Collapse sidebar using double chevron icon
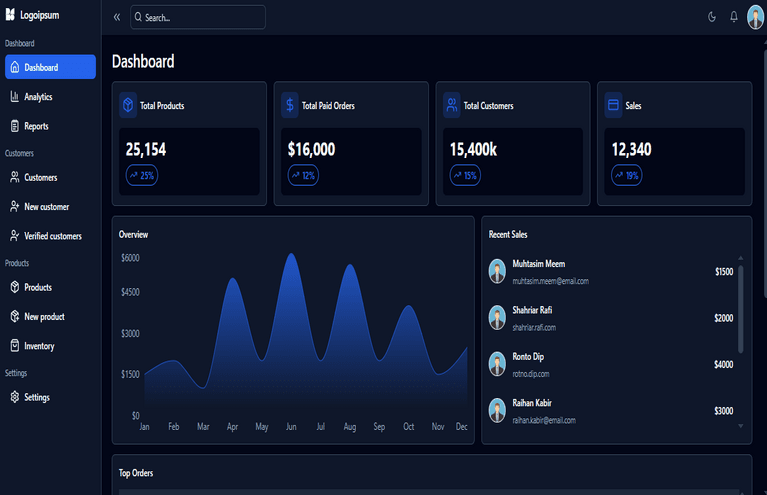767x495 pixels. point(117,17)
